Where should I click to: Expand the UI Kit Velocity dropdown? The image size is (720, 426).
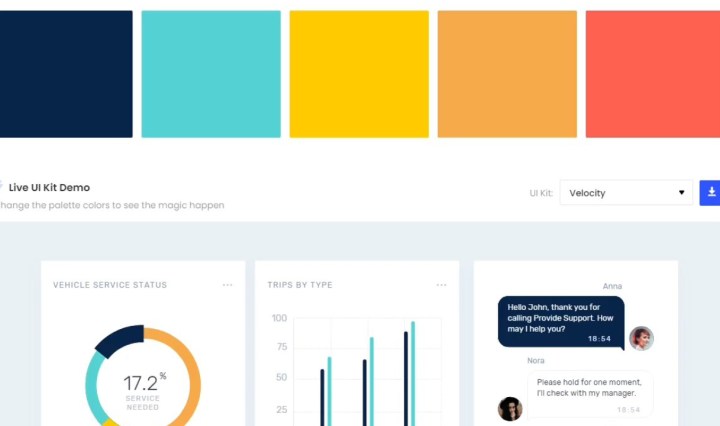coord(626,193)
